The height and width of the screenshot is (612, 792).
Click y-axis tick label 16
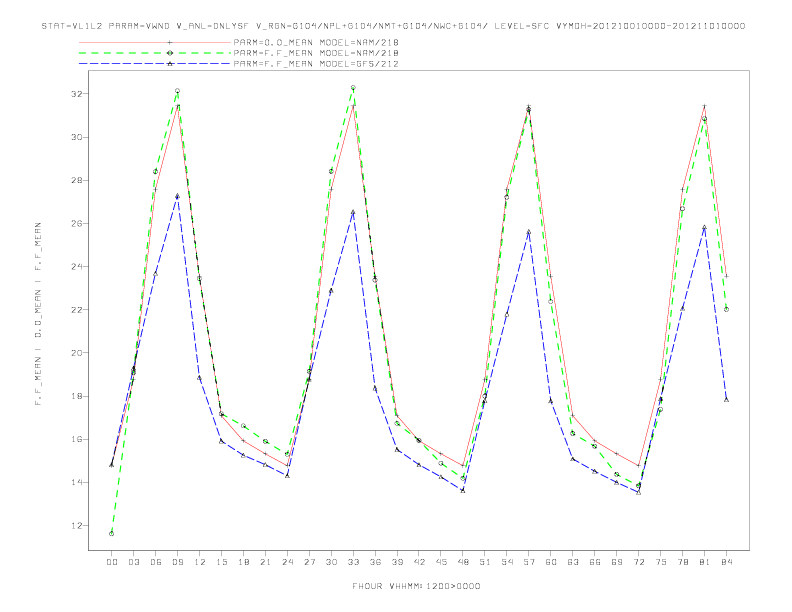(77, 439)
